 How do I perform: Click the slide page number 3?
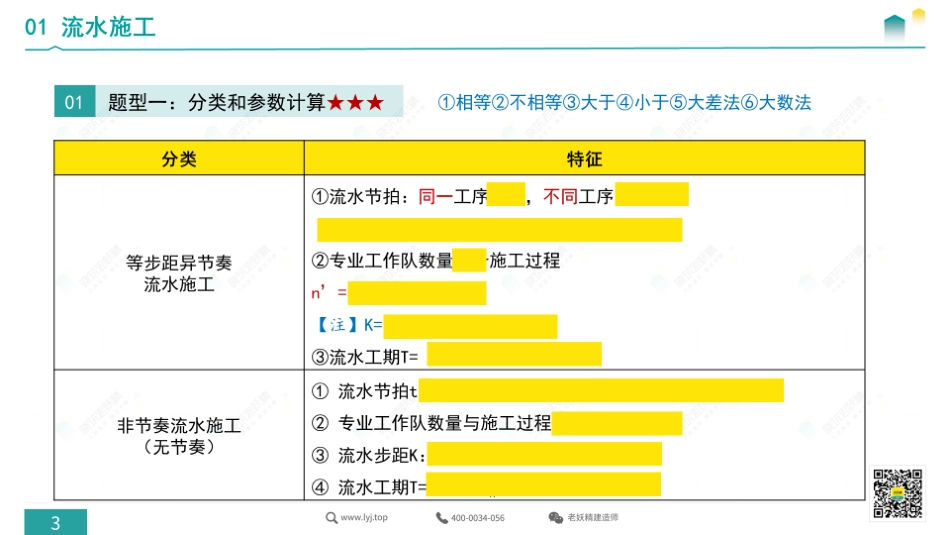click(x=55, y=522)
